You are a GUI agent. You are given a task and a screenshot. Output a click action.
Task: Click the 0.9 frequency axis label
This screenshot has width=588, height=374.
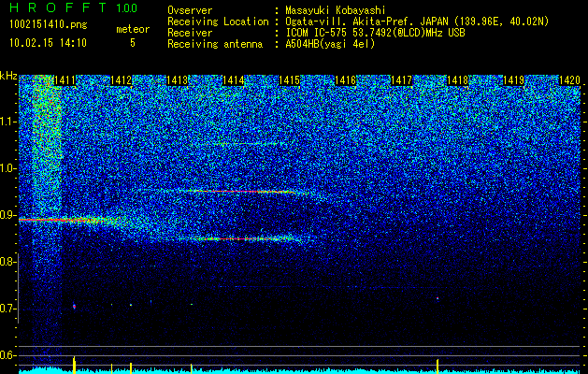coord(7,215)
